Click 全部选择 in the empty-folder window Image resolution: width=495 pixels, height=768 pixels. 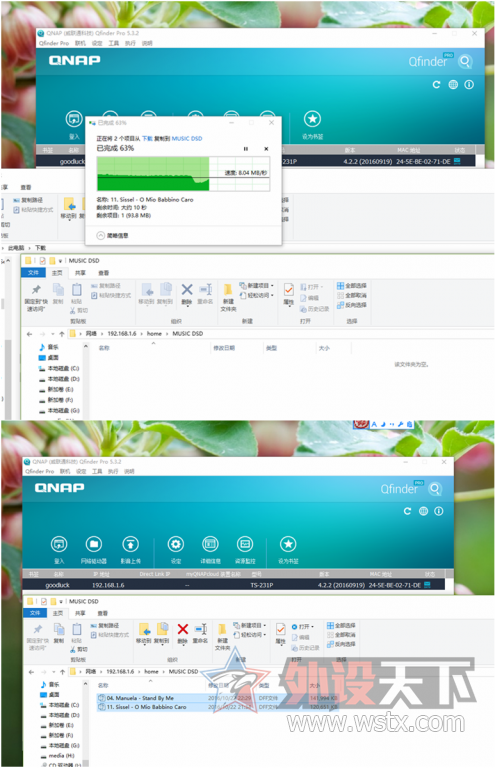pyautogui.click(x=352, y=285)
